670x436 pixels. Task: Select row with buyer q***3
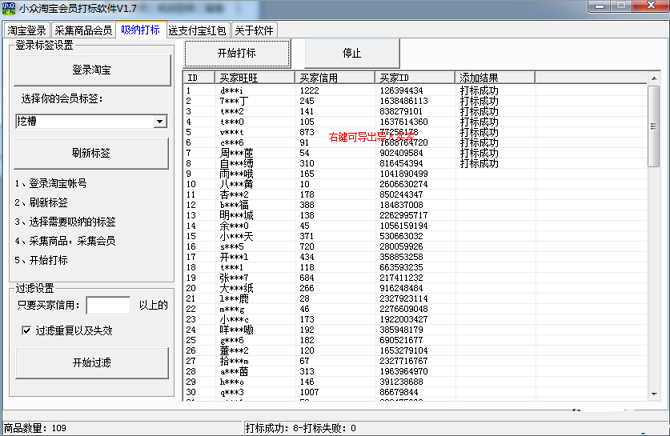click(415, 392)
